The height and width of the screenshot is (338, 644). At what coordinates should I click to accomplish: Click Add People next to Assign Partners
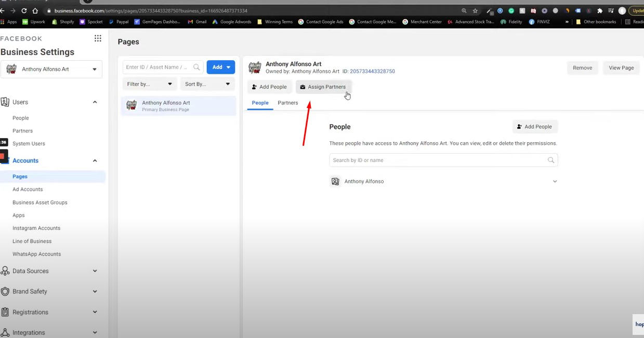point(269,87)
